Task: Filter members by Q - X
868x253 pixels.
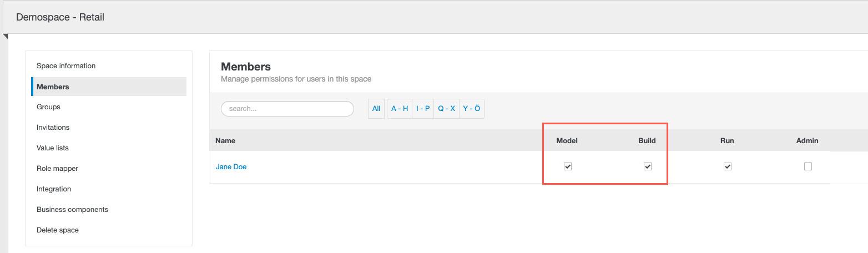Action: click(x=446, y=109)
